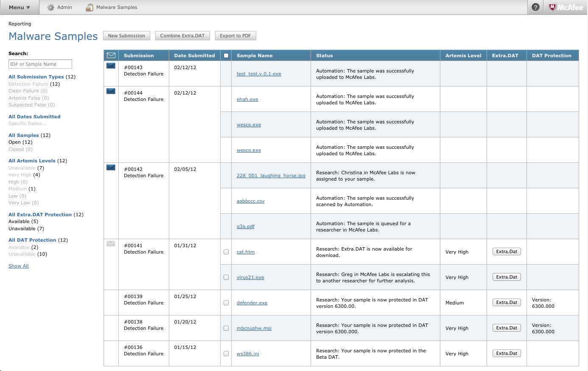588x371 pixels.
Task: Check the box for virus21.exe
Action: tap(226, 277)
